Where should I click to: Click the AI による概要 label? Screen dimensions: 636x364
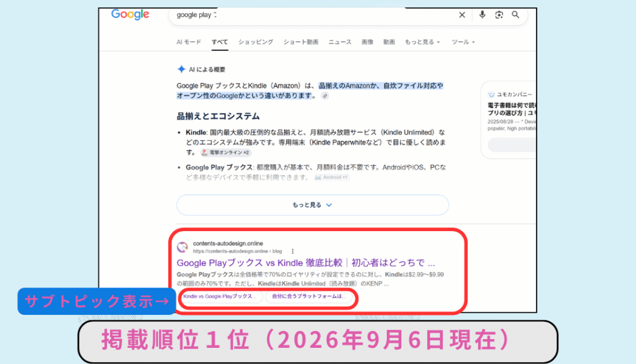click(207, 70)
